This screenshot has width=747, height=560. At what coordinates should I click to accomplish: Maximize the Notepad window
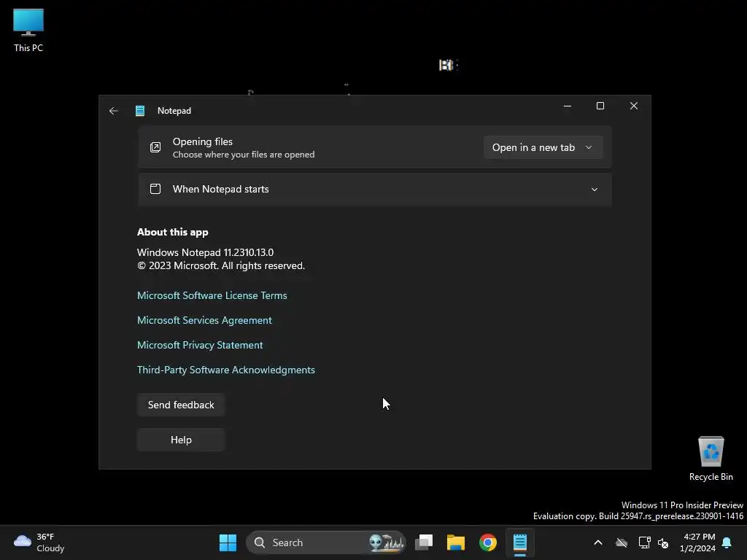600,106
